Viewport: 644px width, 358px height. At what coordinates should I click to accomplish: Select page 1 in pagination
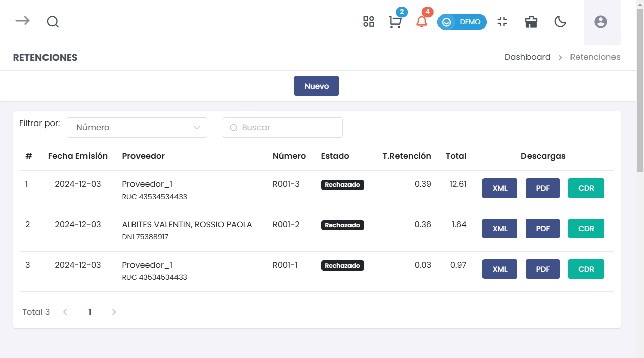point(90,312)
